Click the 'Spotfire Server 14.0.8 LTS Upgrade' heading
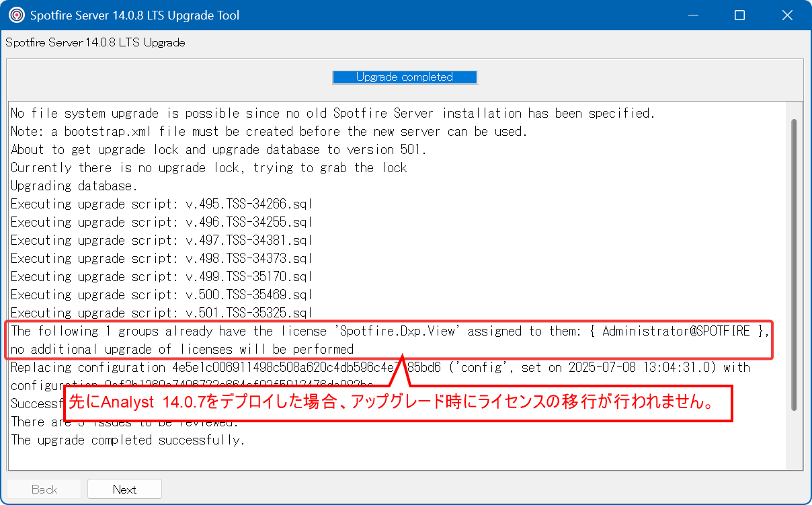Viewport: 812px width, 505px height. coord(95,42)
